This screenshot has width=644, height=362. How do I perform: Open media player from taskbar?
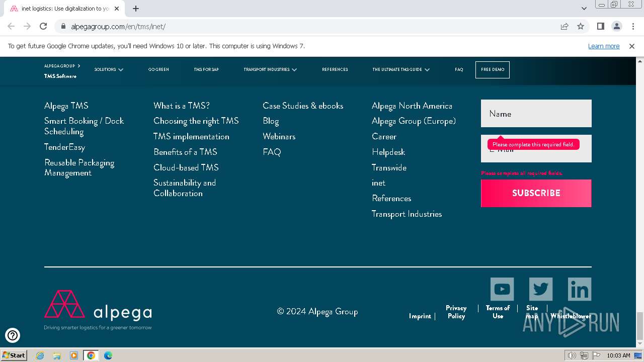74,355
